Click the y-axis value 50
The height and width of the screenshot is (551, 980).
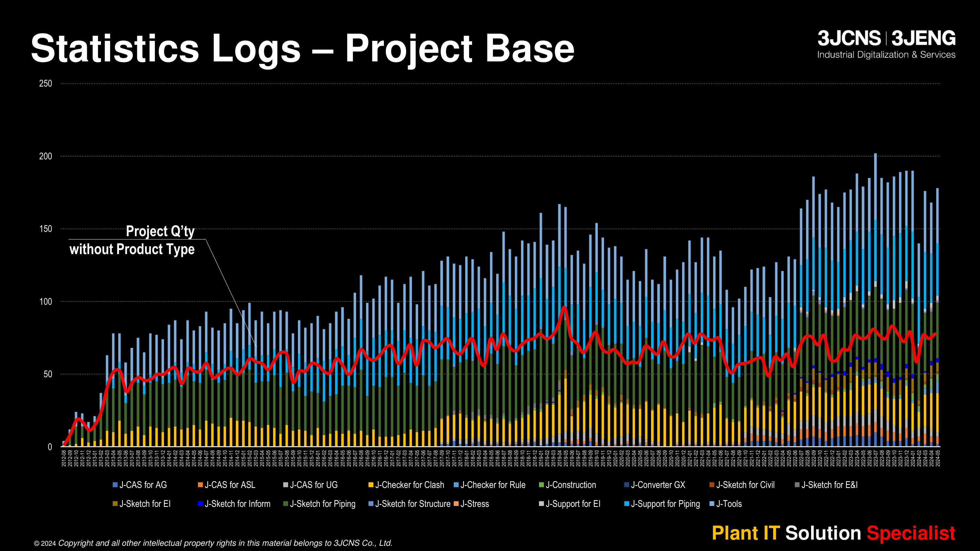pyautogui.click(x=48, y=374)
